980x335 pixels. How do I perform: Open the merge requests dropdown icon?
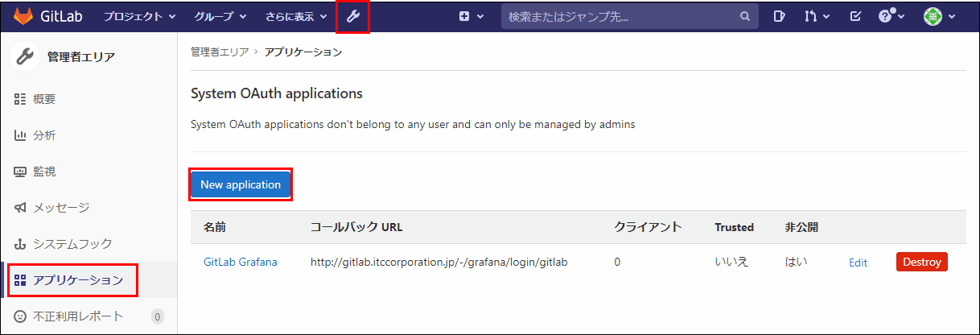[817, 16]
